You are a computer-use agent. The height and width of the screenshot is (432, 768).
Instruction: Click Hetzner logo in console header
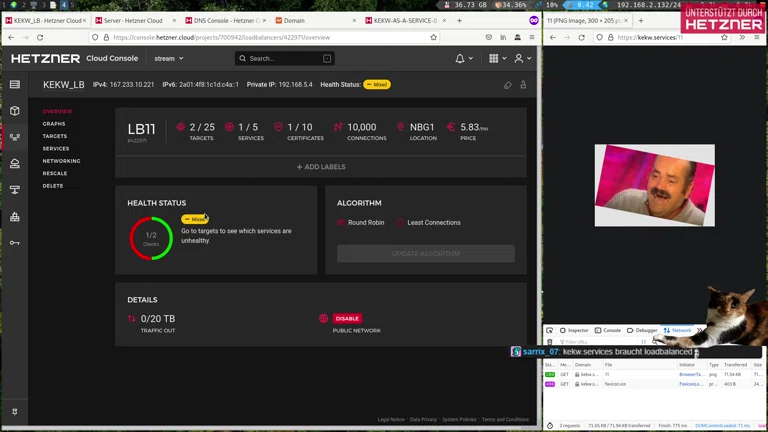pos(46,58)
